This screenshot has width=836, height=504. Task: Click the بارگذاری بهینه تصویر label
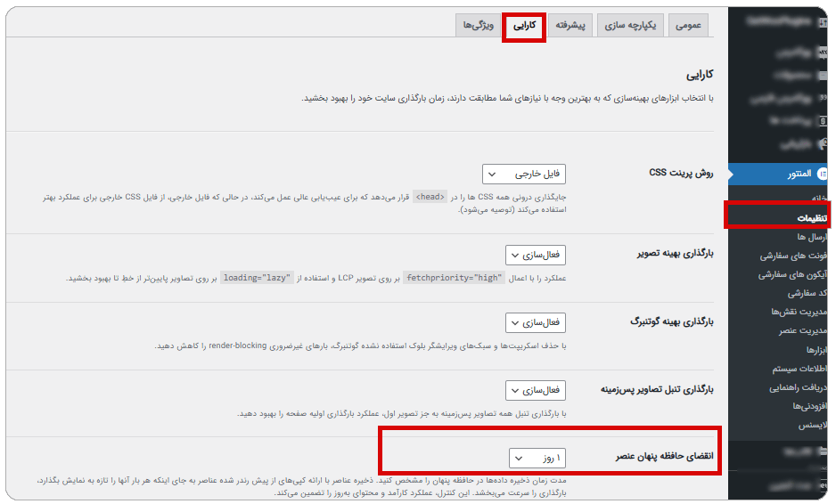pos(675,253)
